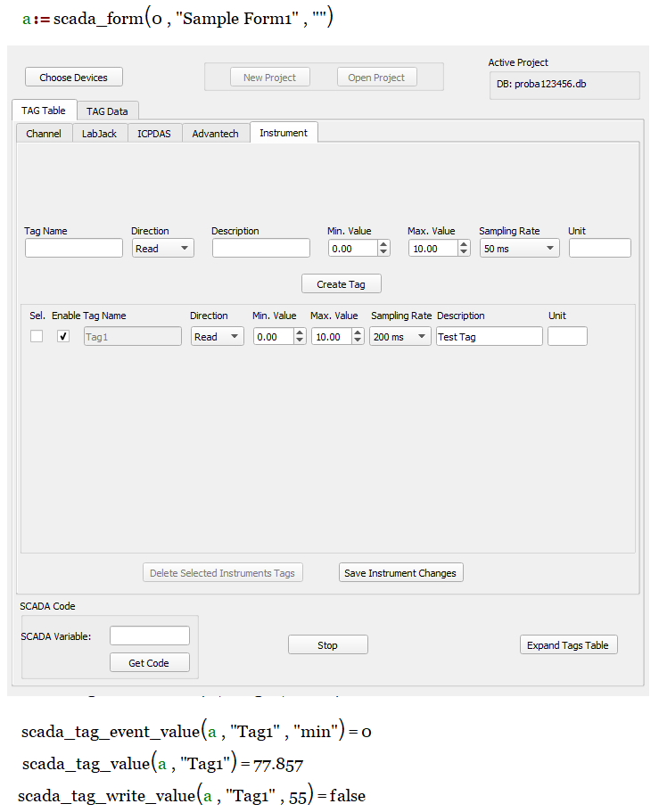This screenshot has height=812, width=659.
Task: Switch to the TAG Data tab
Action: [107, 111]
